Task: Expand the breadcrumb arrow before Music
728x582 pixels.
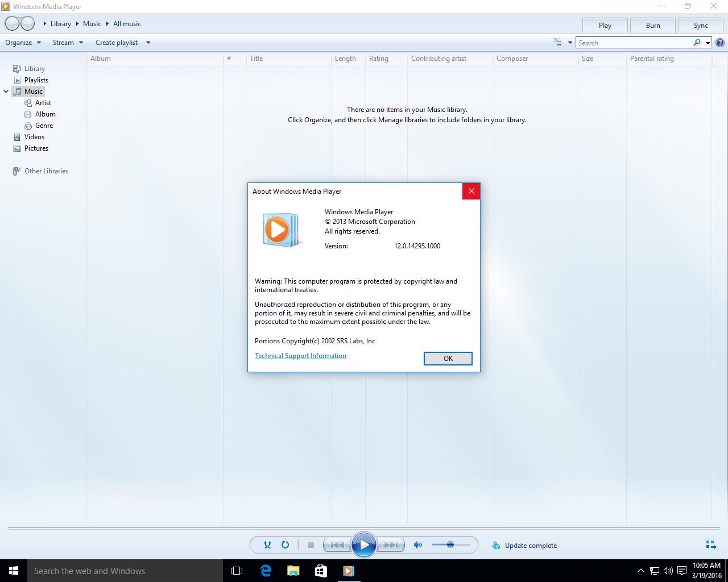Action: tap(77, 23)
